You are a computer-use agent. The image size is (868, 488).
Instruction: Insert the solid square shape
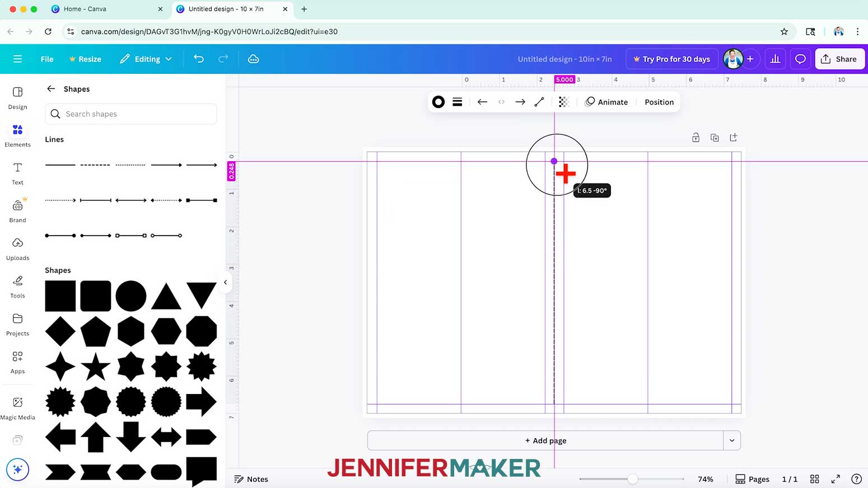click(x=60, y=296)
